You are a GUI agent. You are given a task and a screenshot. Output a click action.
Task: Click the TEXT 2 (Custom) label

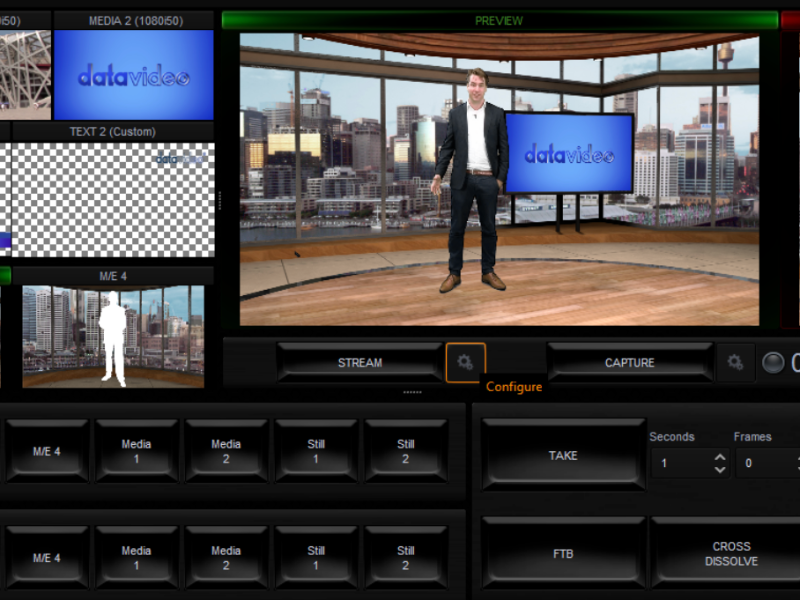tap(113, 132)
